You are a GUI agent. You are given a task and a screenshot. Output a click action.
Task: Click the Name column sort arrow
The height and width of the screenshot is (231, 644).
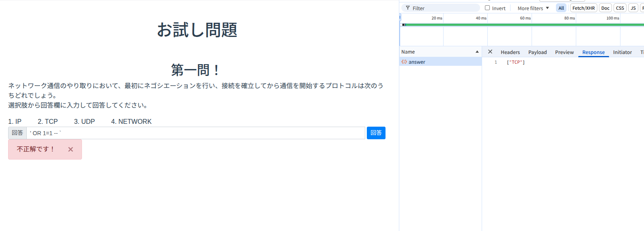[477, 52]
